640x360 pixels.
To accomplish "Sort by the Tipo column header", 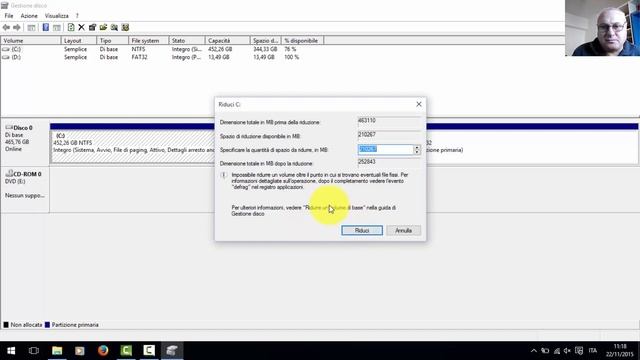I will (x=112, y=41).
